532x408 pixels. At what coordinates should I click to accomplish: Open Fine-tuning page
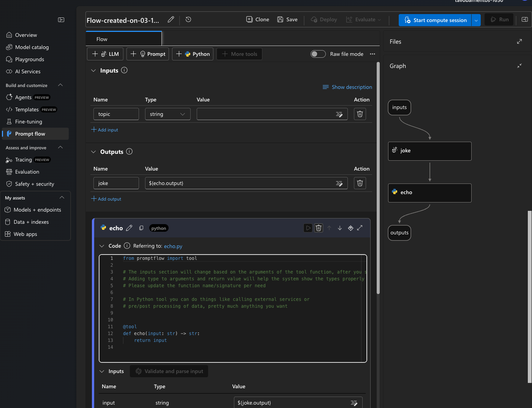point(35,122)
